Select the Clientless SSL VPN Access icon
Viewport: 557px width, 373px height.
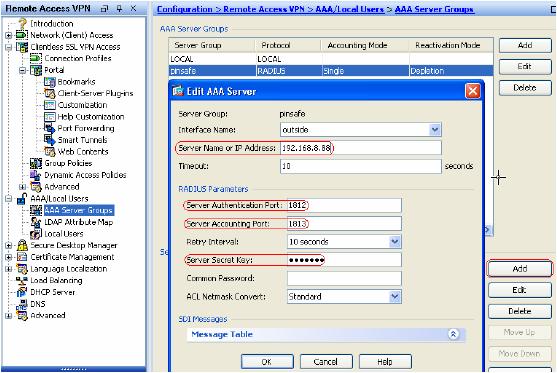tap(22, 47)
